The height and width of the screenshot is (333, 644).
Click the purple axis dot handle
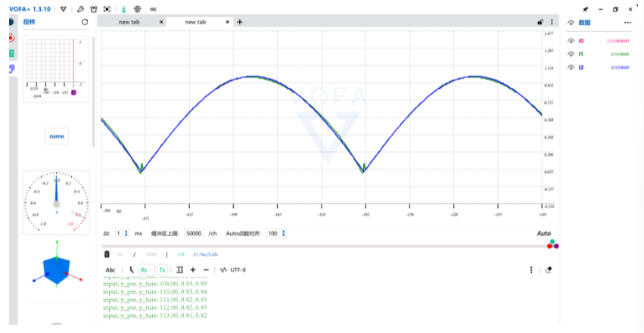pyautogui.click(x=556, y=247)
